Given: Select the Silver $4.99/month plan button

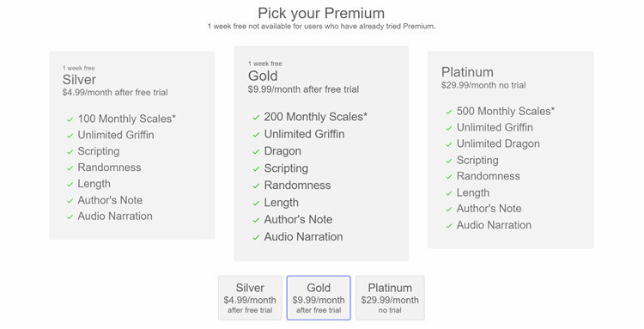Looking at the screenshot, I should [250, 298].
